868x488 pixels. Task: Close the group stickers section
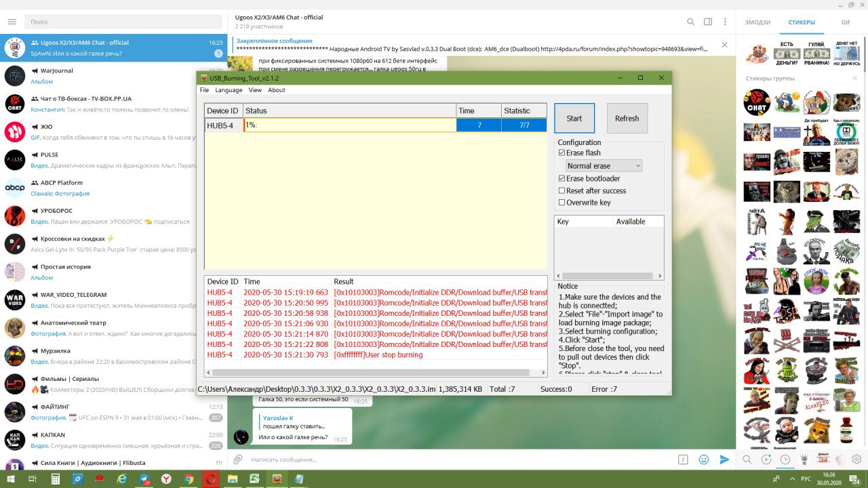point(854,79)
